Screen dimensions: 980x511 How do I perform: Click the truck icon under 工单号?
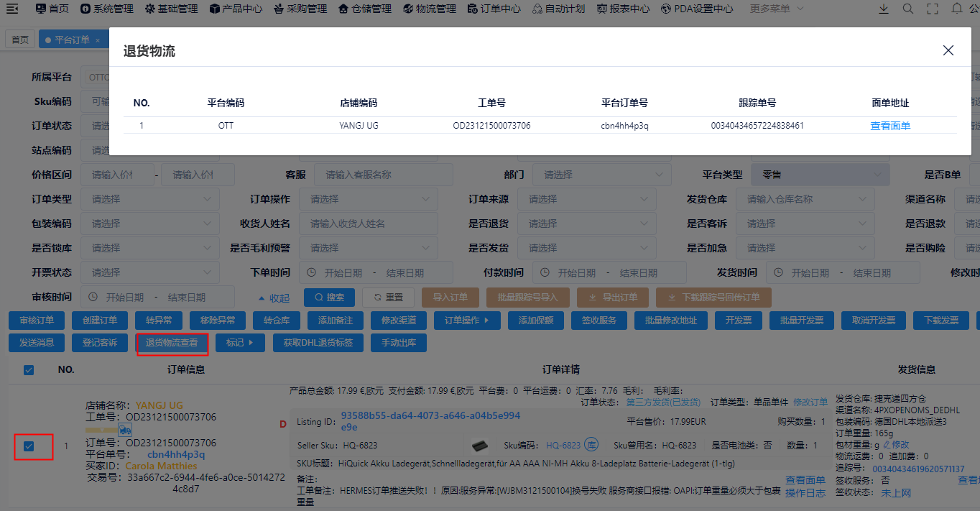point(125,429)
